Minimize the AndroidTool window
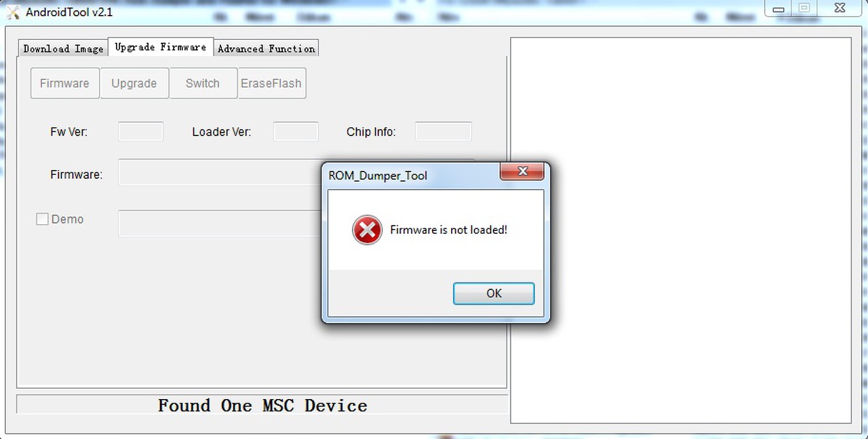The image size is (868, 439). [778, 8]
